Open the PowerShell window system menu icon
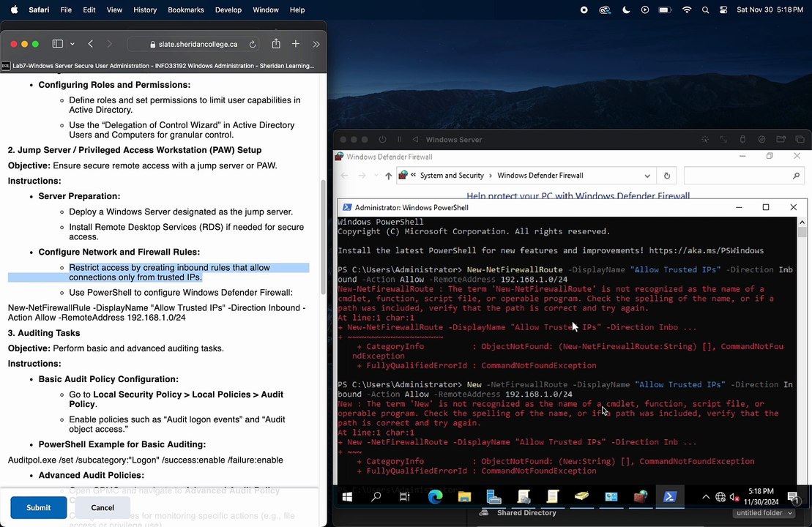The width and height of the screenshot is (812, 527). (346, 207)
